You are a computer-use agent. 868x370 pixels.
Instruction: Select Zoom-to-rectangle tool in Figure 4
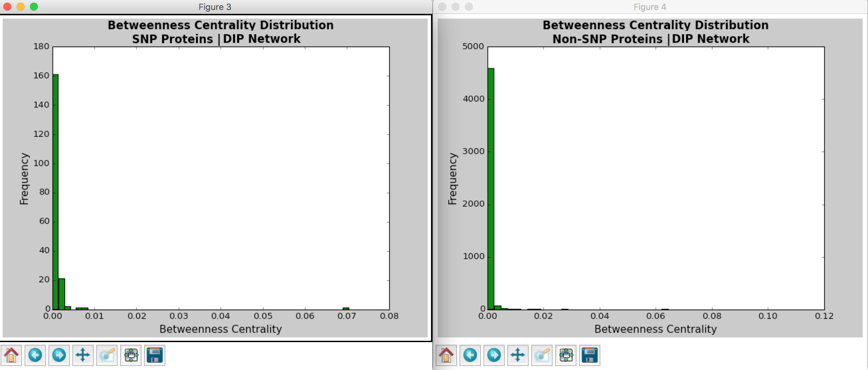(542, 355)
